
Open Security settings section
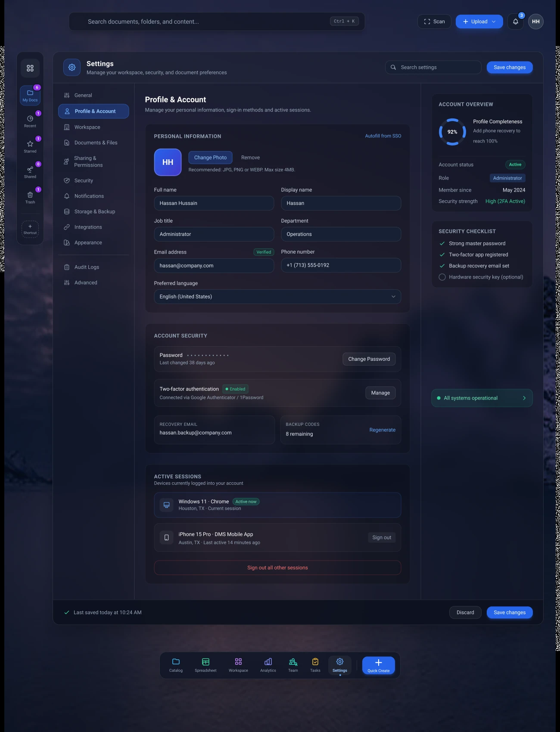click(x=93, y=180)
